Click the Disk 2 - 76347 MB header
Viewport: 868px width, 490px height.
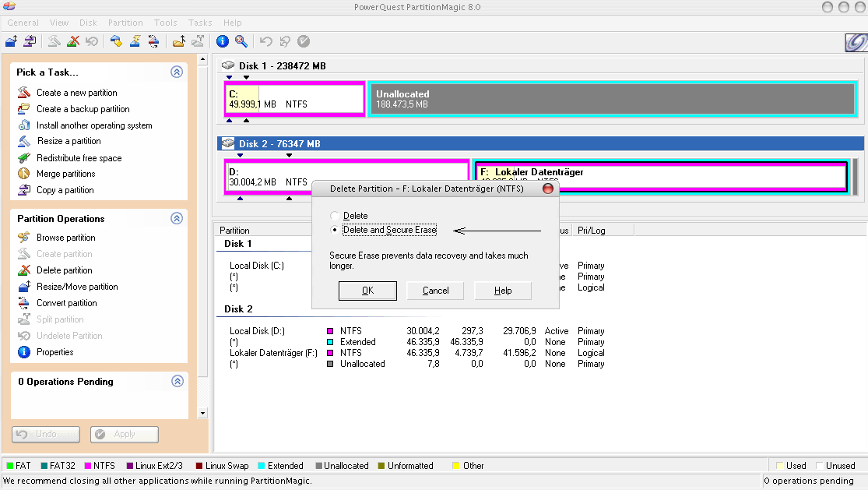540,144
